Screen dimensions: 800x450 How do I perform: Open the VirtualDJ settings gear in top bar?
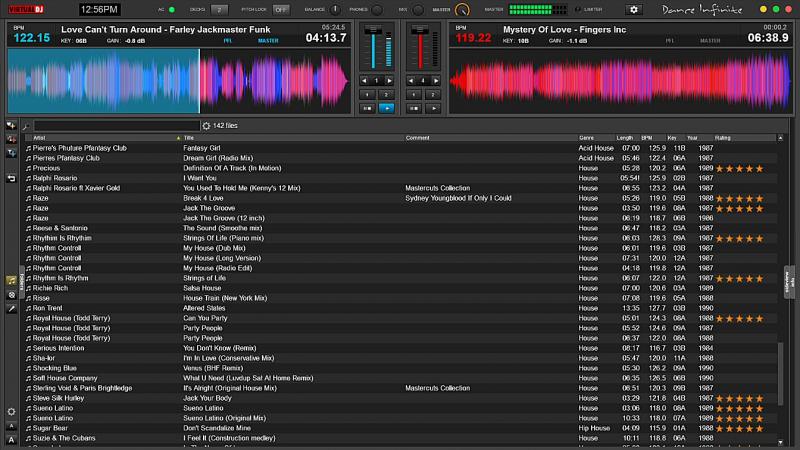tap(634, 10)
